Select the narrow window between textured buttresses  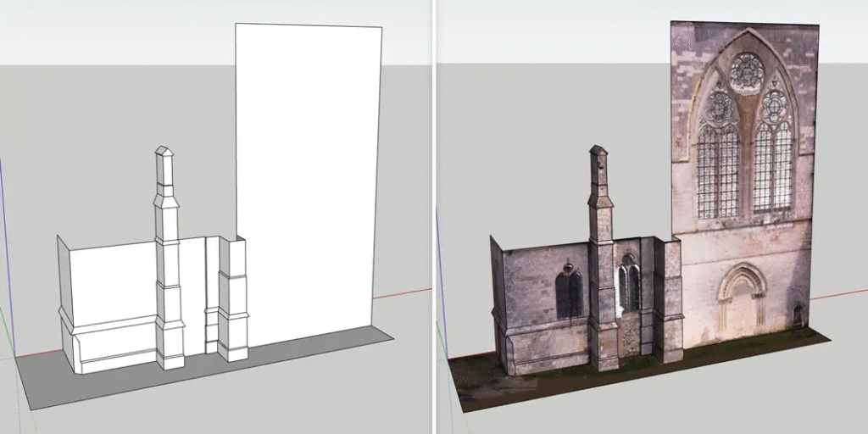click(x=629, y=284)
